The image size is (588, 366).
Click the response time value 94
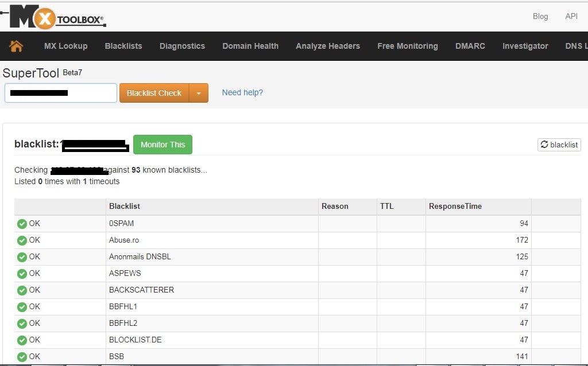(x=524, y=223)
